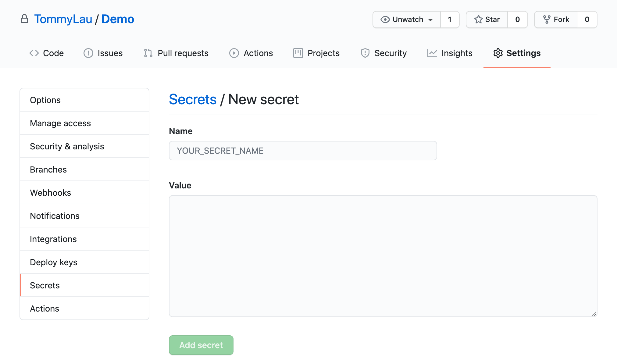Follow the Secrets breadcrumb link
Image resolution: width=617 pixels, height=364 pixels.
(x=193, y=99)
